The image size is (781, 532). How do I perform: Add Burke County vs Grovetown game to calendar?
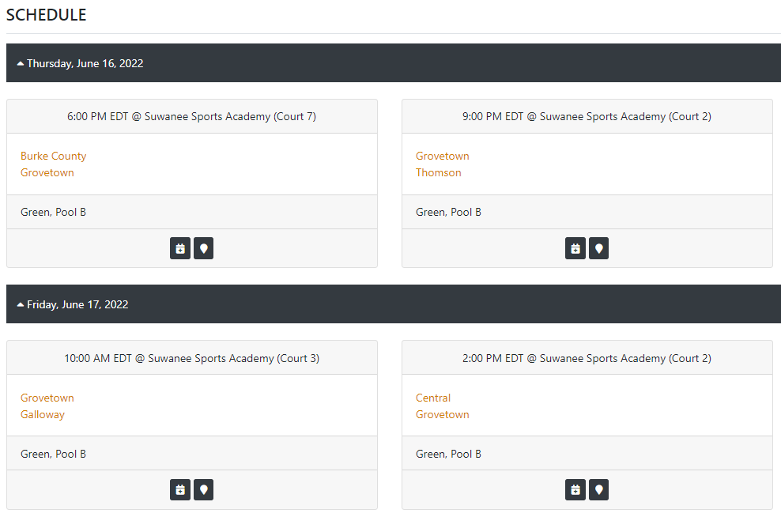click(179, 248)
